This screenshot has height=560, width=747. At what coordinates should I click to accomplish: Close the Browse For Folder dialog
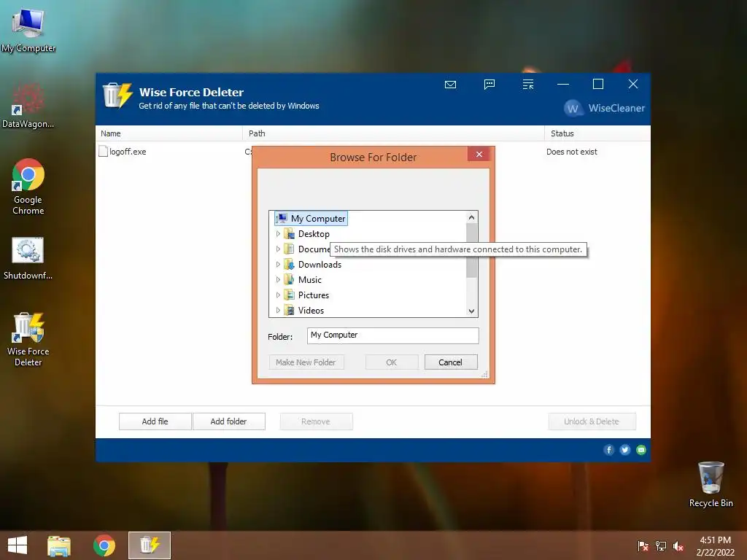pyautogui.click(x=479, y=154)
